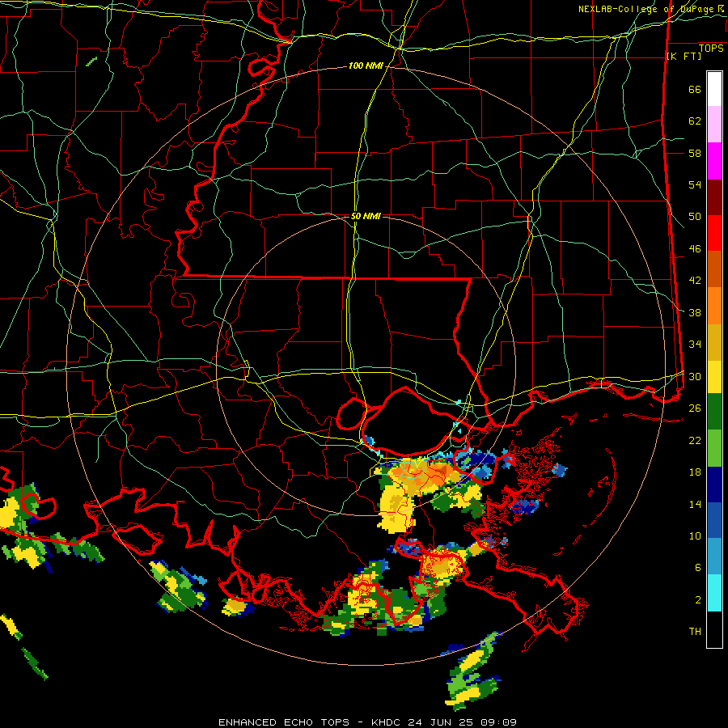
Task: Click the 100 NMI range ring label
Action: tap(366, 66)
